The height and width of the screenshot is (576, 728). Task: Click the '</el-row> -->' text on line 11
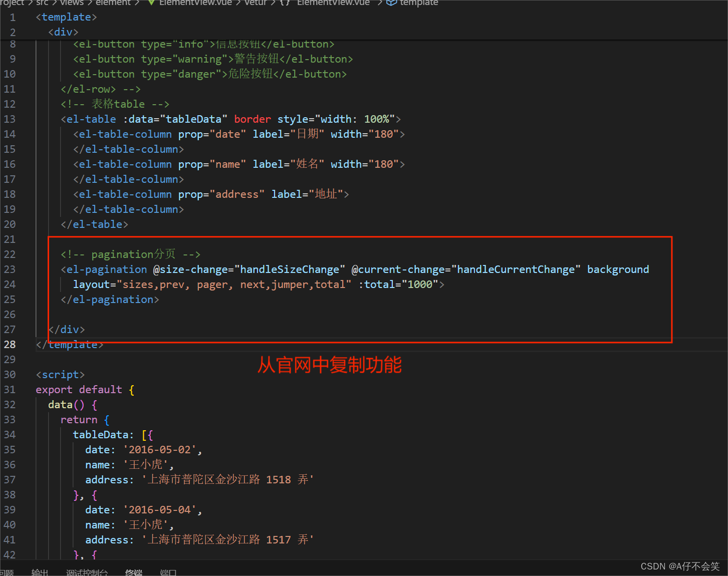coord(100,89)
